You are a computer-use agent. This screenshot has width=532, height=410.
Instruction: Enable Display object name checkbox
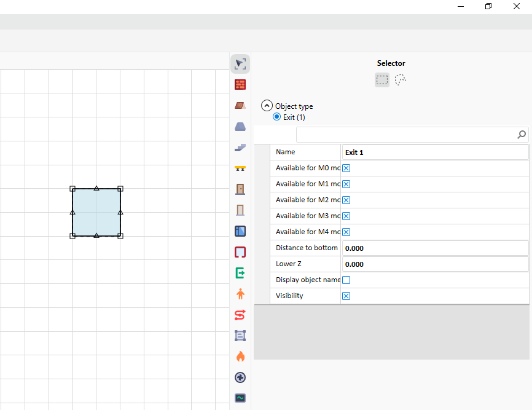click(x=346, y=280)
